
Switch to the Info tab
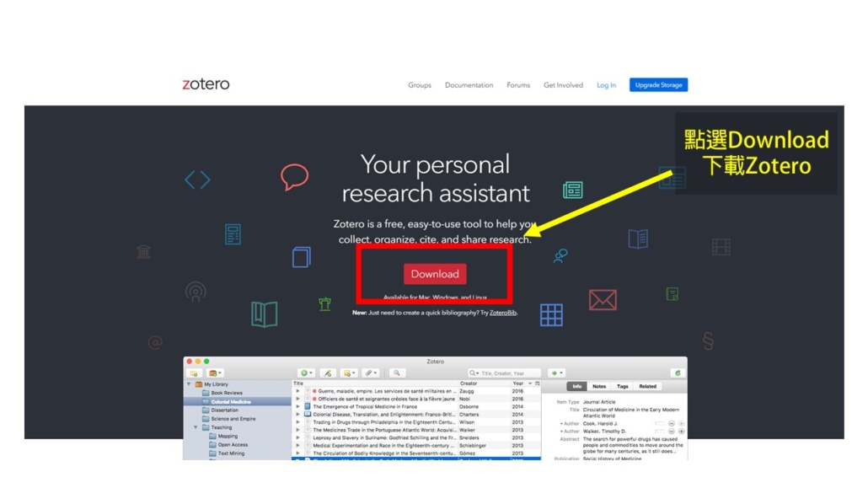pyautogui.click(x=576, y=387)
